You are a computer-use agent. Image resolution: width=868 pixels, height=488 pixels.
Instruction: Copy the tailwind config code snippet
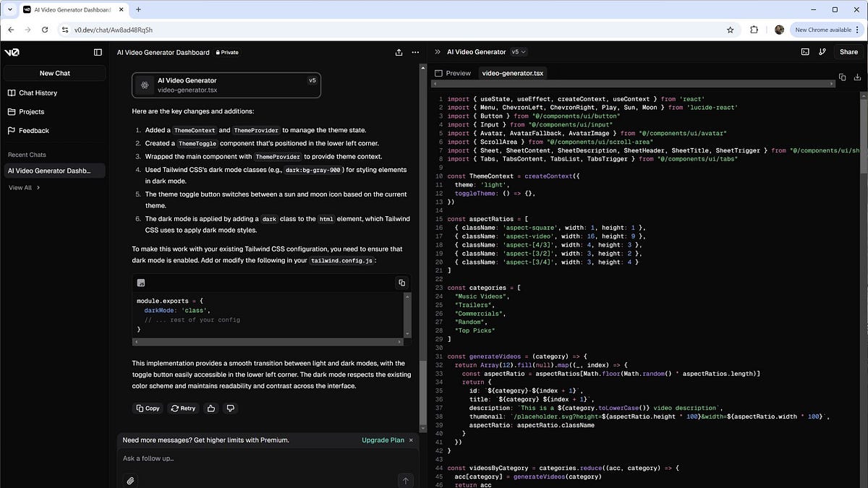[x=401, y=283]
